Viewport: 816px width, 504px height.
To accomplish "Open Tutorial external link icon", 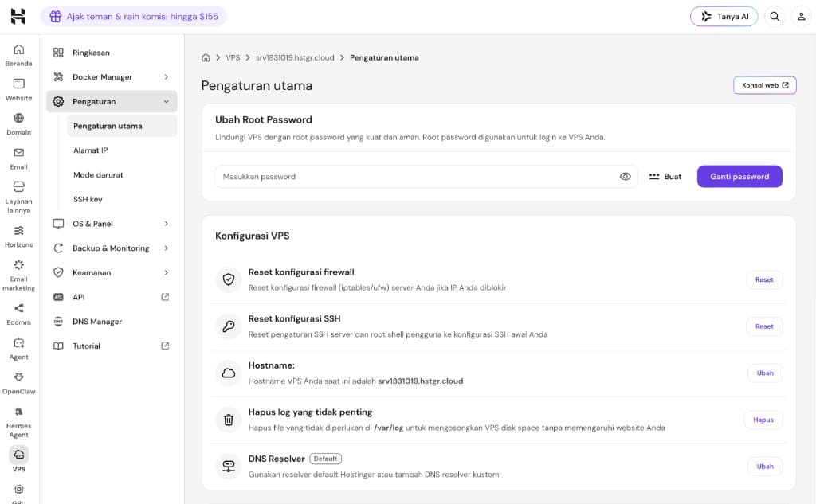I will pyautogui.click(x=165, y=346).
